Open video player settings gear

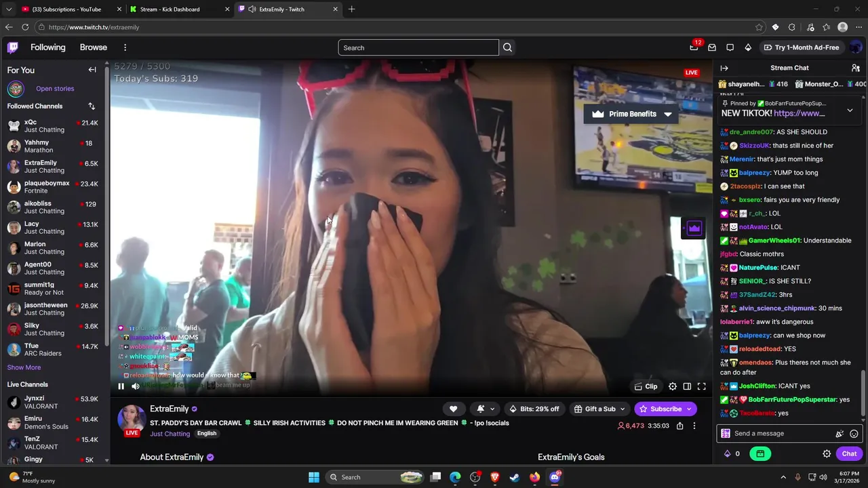click(673, 386)
